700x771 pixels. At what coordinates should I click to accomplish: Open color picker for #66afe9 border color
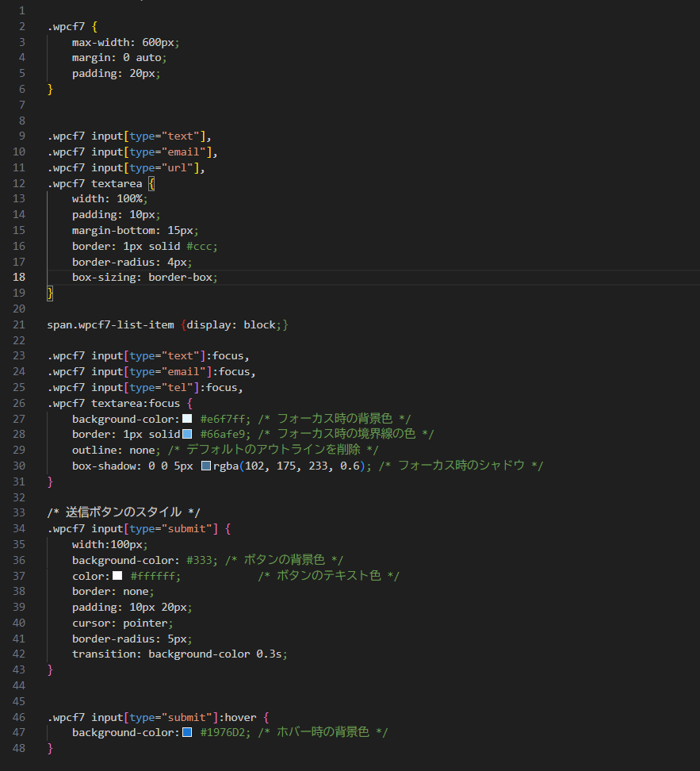click(187, 435)
